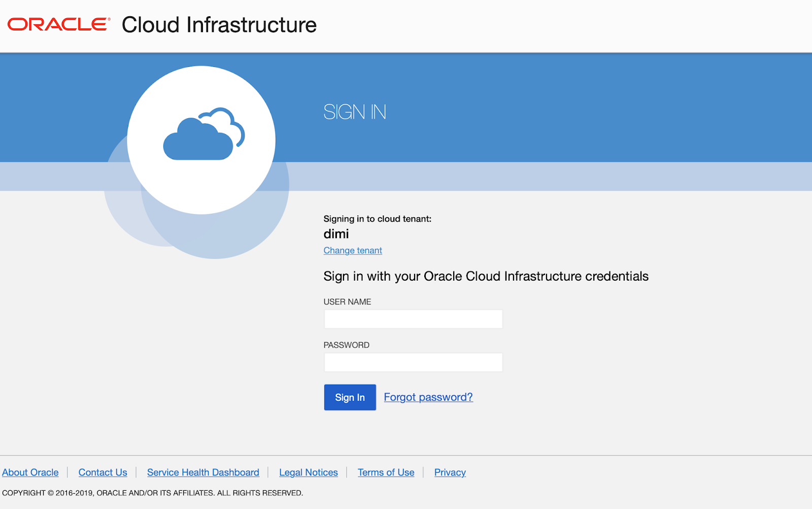Click the Oracle logo
Image resolution: width=812 pixels, height=509 pixels.
point(57,24)
